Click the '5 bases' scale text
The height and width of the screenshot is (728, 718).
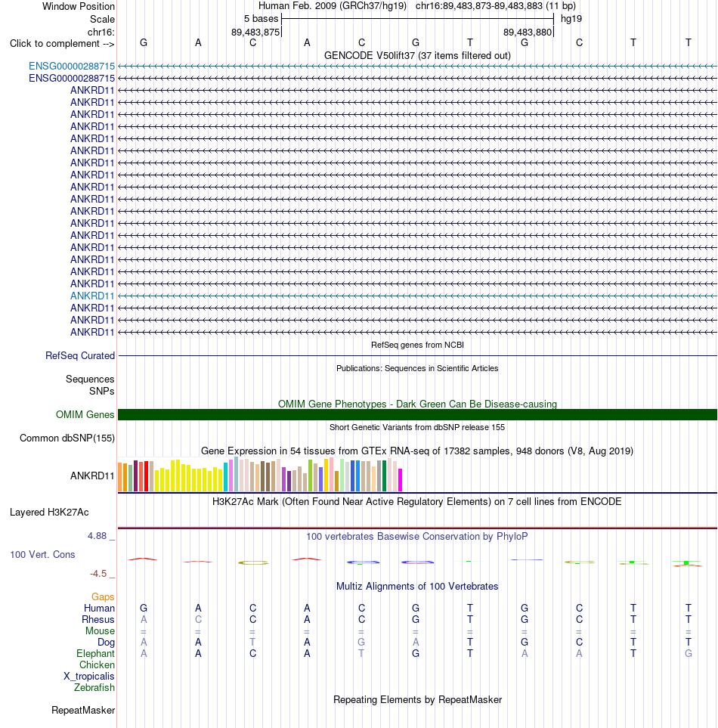point(262,19)
